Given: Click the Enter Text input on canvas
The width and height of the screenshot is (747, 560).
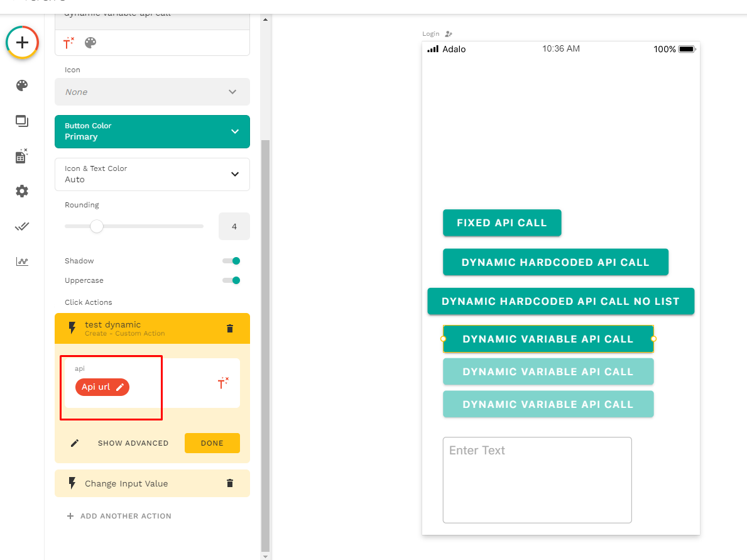Looking at the screenshot, I should point(537,480).
